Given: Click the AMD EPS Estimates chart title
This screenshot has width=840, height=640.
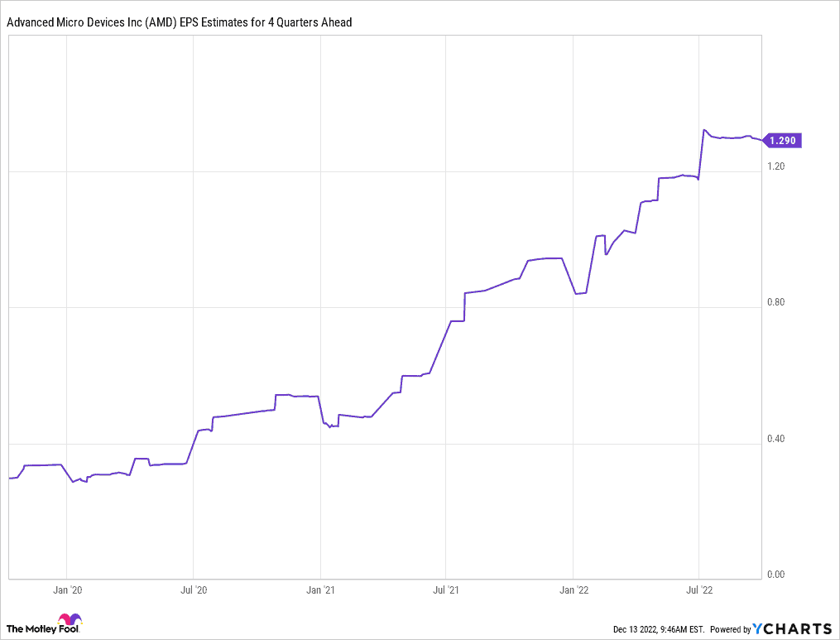Looking at the screenshot, I should coord(180,22).
